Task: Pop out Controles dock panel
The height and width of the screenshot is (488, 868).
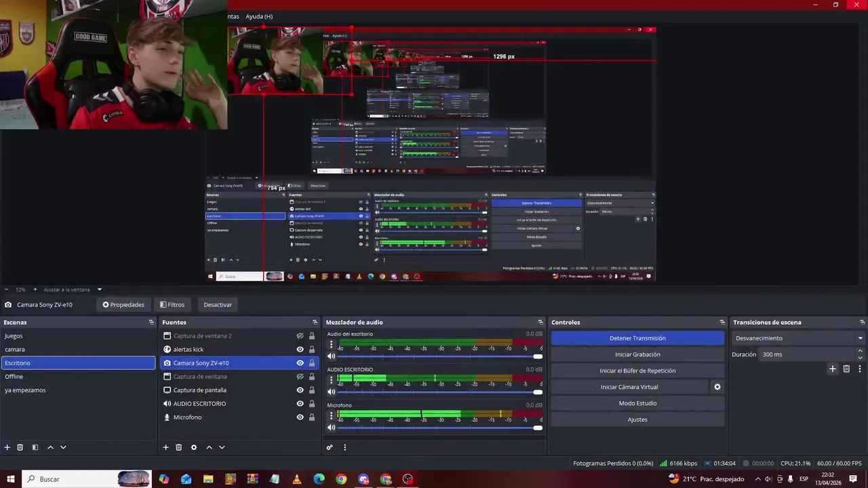Action: pos(722,323)
